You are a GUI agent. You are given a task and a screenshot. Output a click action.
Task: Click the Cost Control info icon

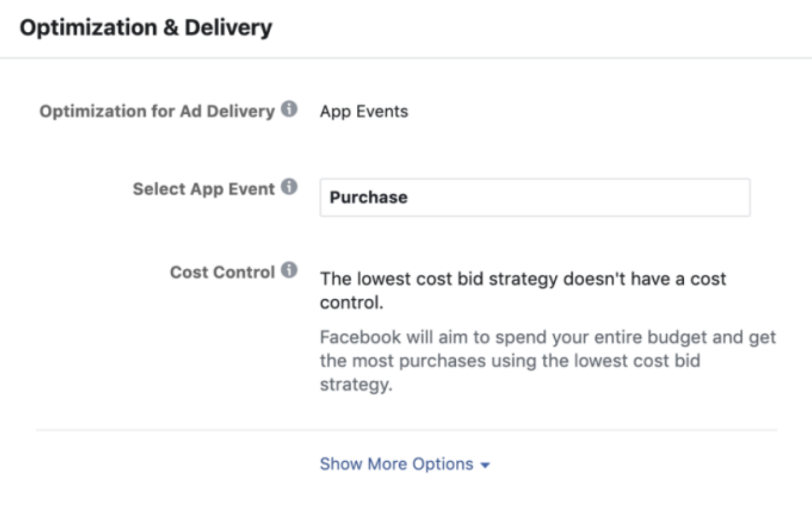pyautogui.click(x=288, y=271)
